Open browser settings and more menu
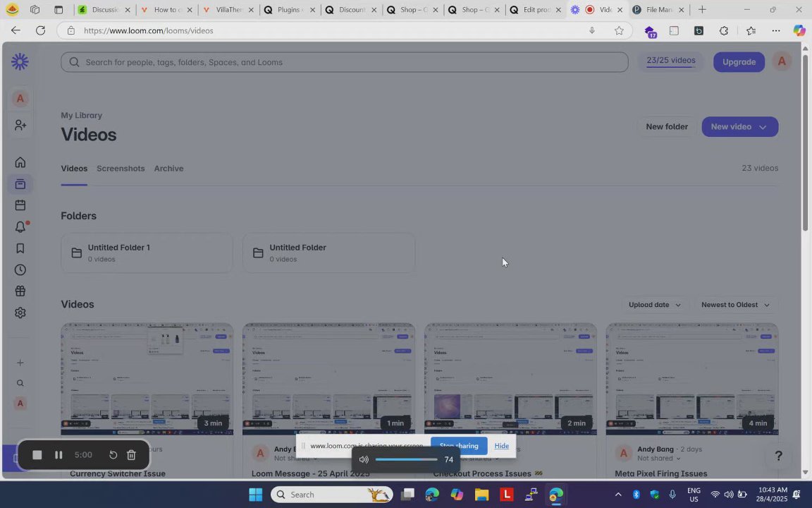Viewport: 812px width, 508px height. pos(776,30)
